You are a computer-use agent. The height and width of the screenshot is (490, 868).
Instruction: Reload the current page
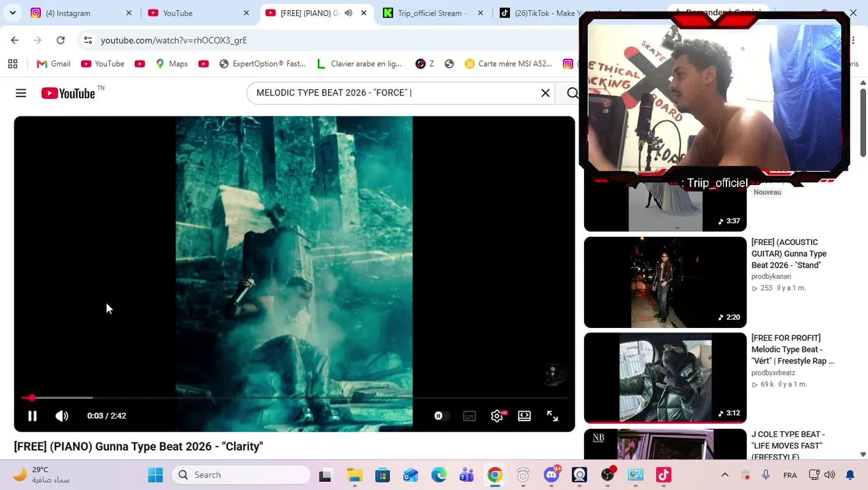tap(61, 40)
